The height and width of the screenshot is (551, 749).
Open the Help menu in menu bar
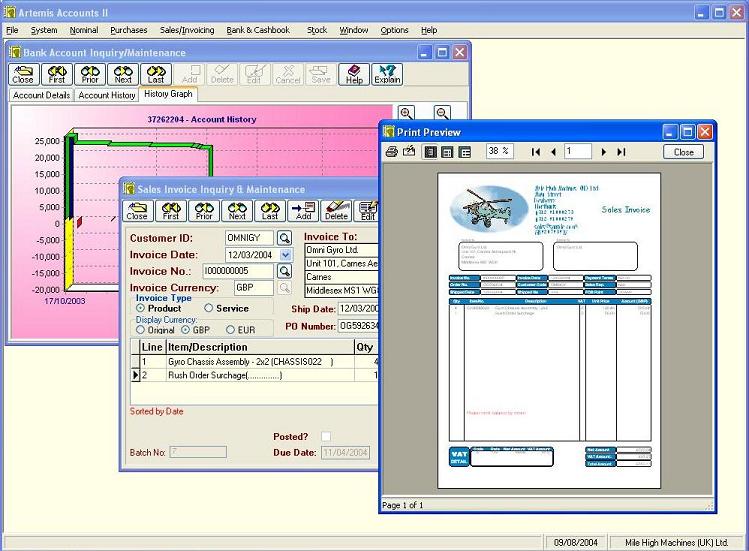click(x=429, y=30)
